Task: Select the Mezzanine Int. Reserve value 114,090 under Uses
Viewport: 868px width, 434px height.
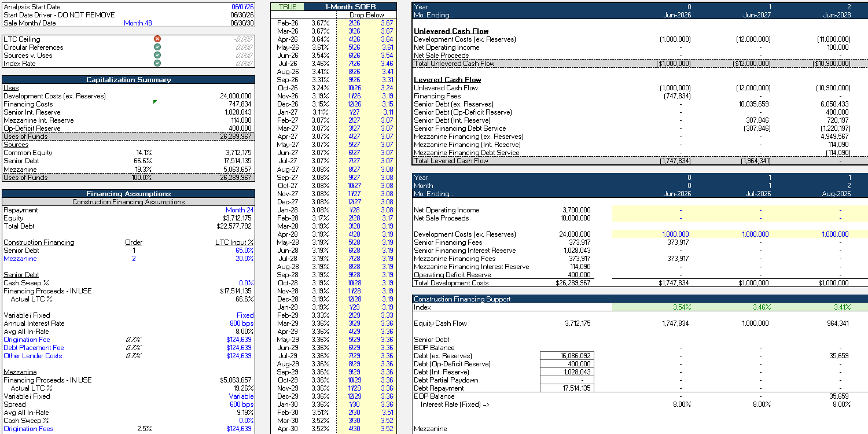Action: pyautogui.click(x=241, y=120)
